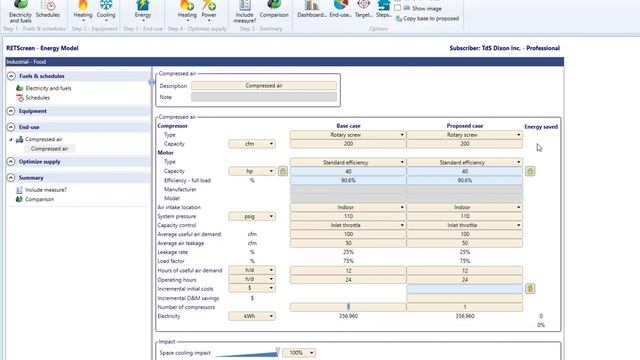Collapse Summary section in sidebar
The height and width of the screenshot is (360, 640).
point(11,178)
